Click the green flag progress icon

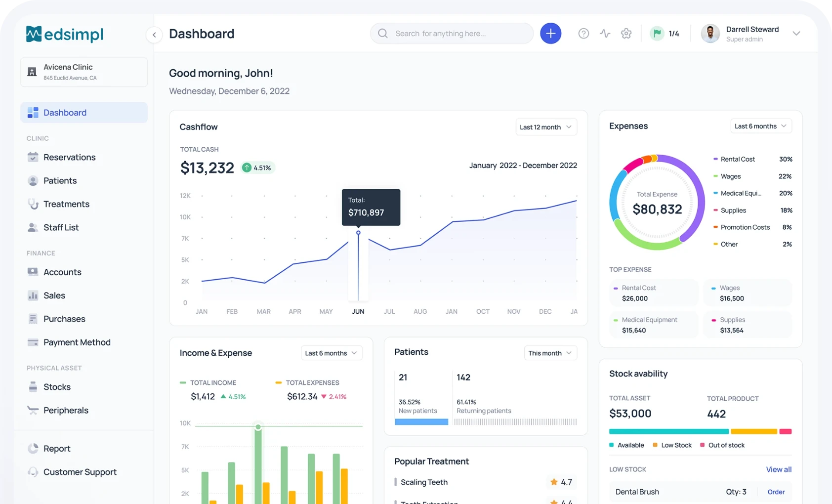coord(657,34)
